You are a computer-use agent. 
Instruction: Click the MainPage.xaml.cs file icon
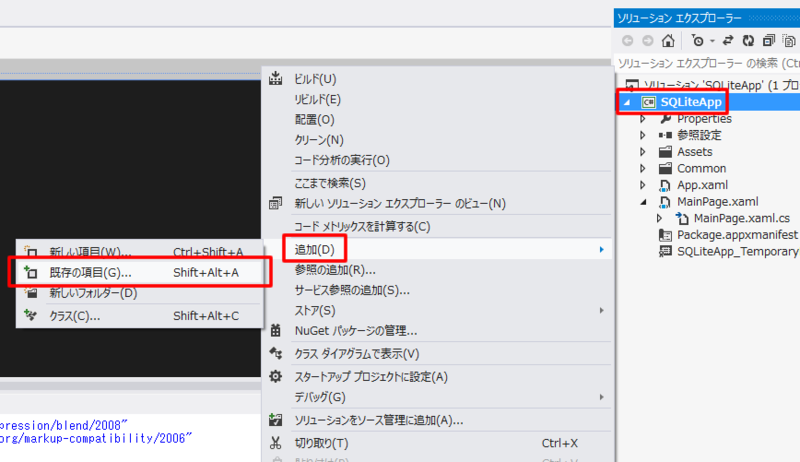[682, 218]
